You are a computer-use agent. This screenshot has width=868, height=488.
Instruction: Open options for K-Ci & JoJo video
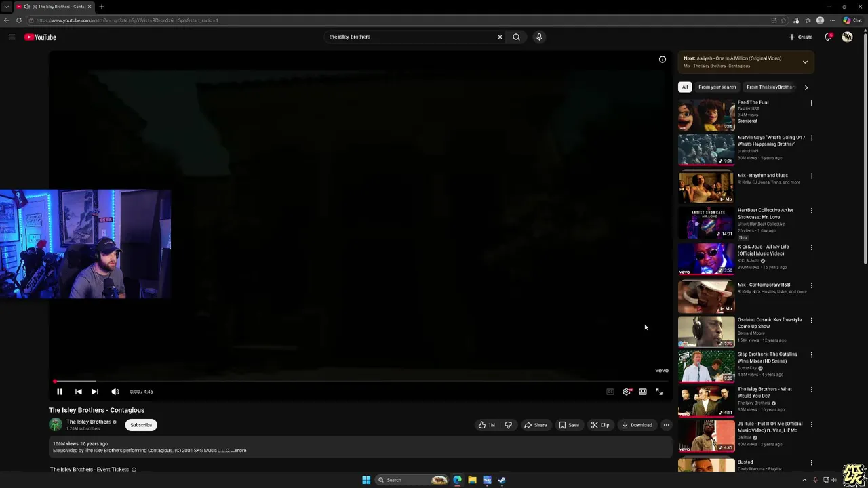coord(812,247)
